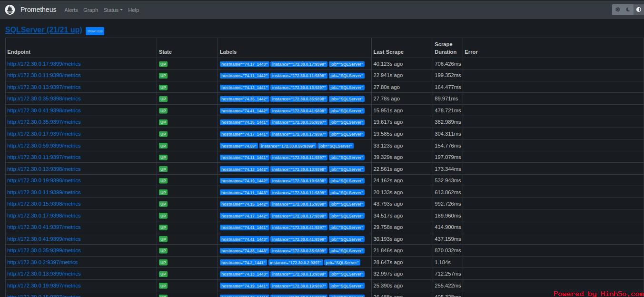The width and height of the screenshot is (644, 297).
Task: Click the hostname="74.59" label badge
Action: 239,146
